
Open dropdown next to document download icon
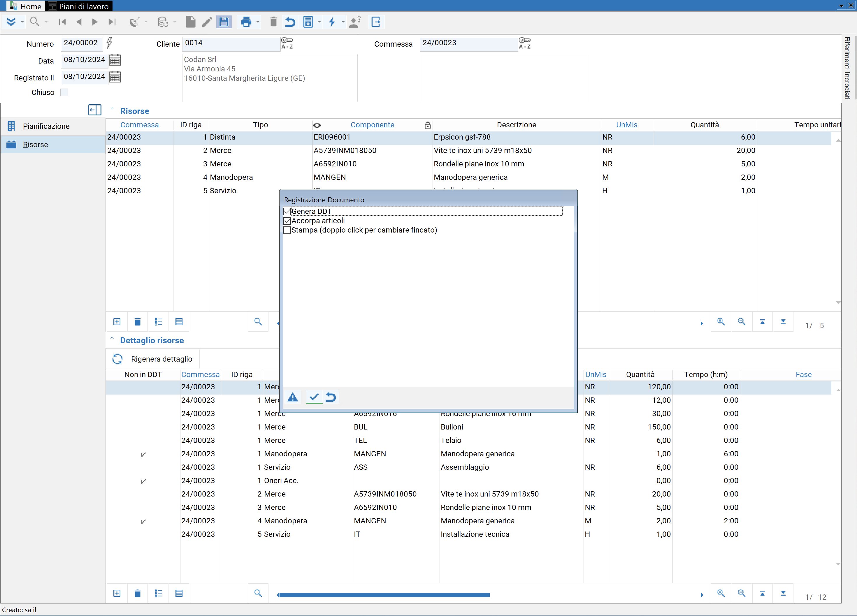pyautogui.click(x=319, y=22)
